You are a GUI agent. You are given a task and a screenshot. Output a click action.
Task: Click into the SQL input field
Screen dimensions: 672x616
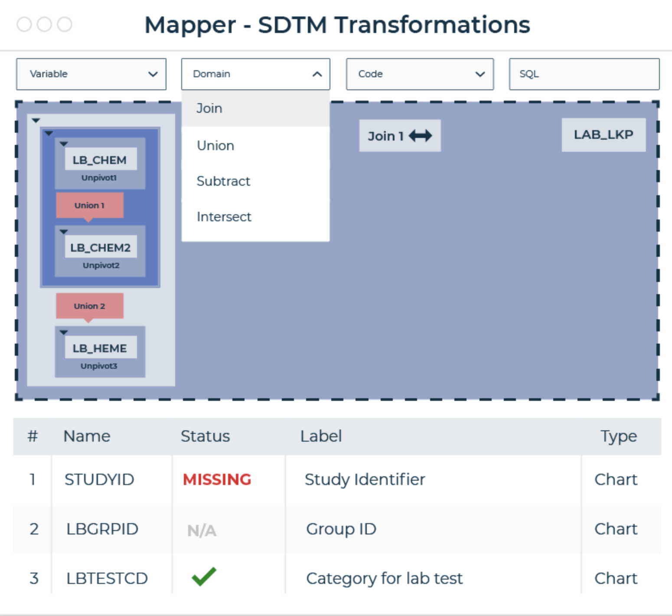[x=584, y=74]
